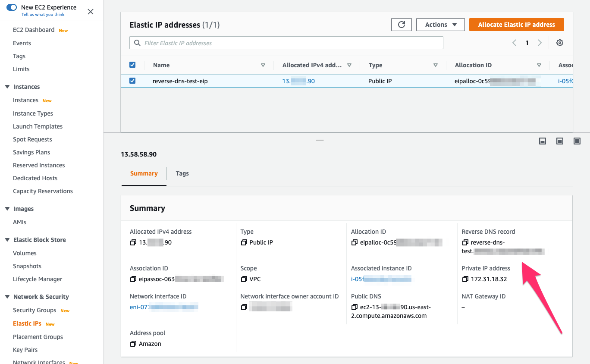Open Tags in sidebar navigation
Image resolution: width=590 pixels, height=364 pixels.
(x=19, y=56)
